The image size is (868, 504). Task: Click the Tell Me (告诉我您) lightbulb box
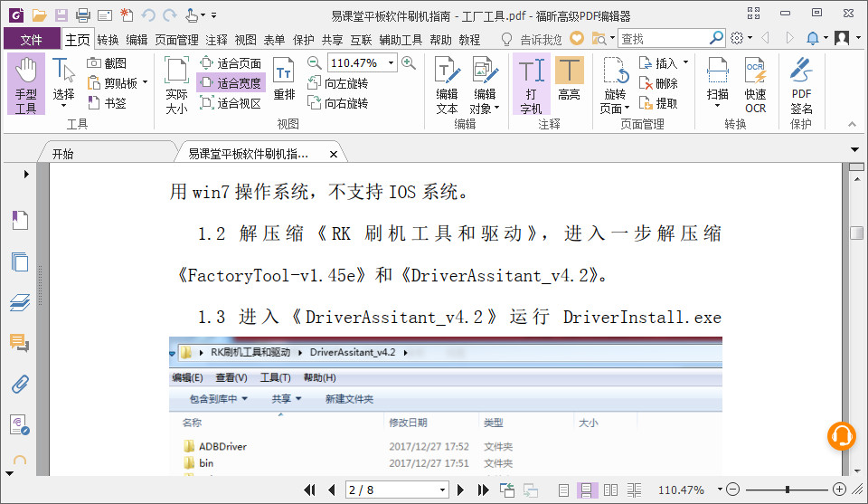(x=533, y=39)
